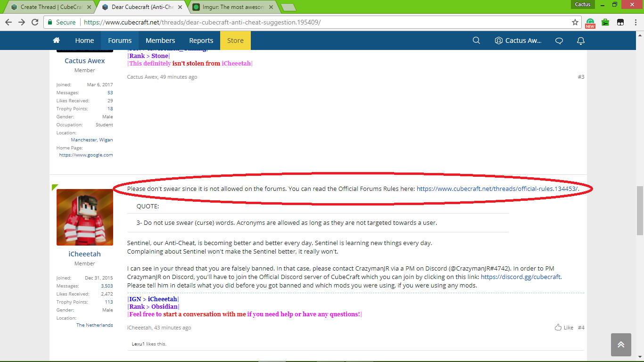Click Cactus Awex's Likes Received value 29

click(x=110, y=101)
